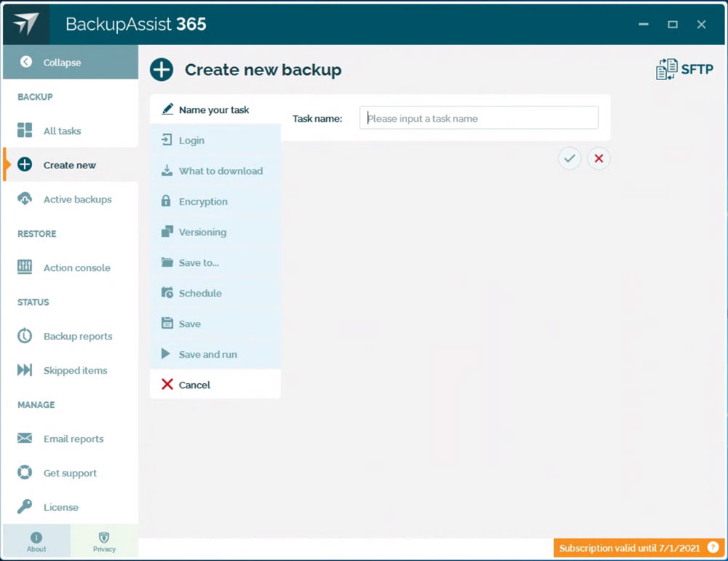Image resolution: width=728 pixels, height=561 pixels.
Task: Click the download icon for What to download
Action: (x=167, y=170)
